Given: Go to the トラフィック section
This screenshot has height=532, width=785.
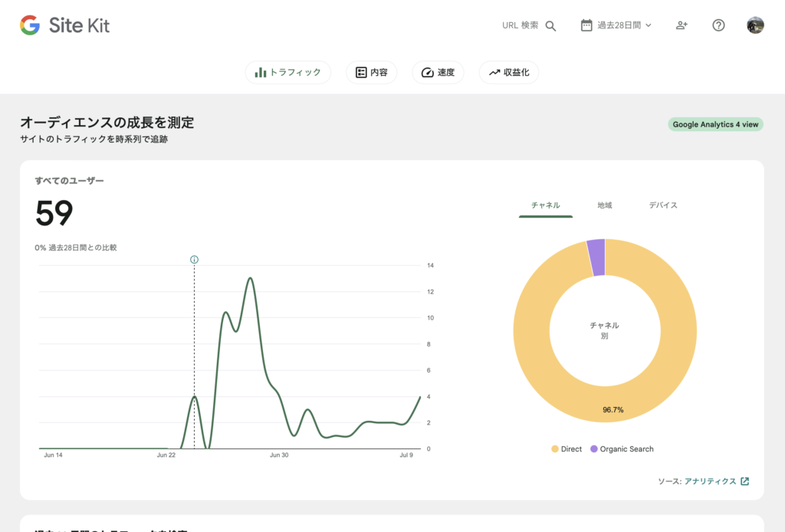Looking at the screenshot, I should pyautogui.click(x=288, y=73).
